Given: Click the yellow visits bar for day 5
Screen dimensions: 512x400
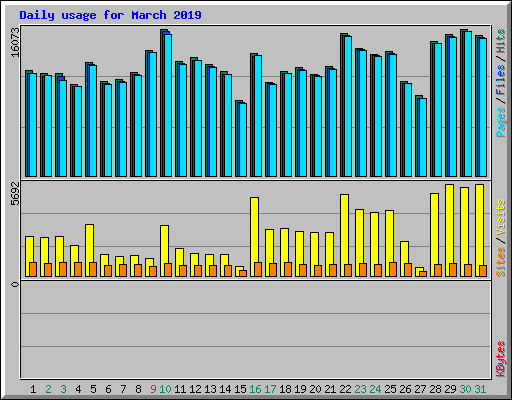Looking at the screenshot, I should (x=89, y=250).
